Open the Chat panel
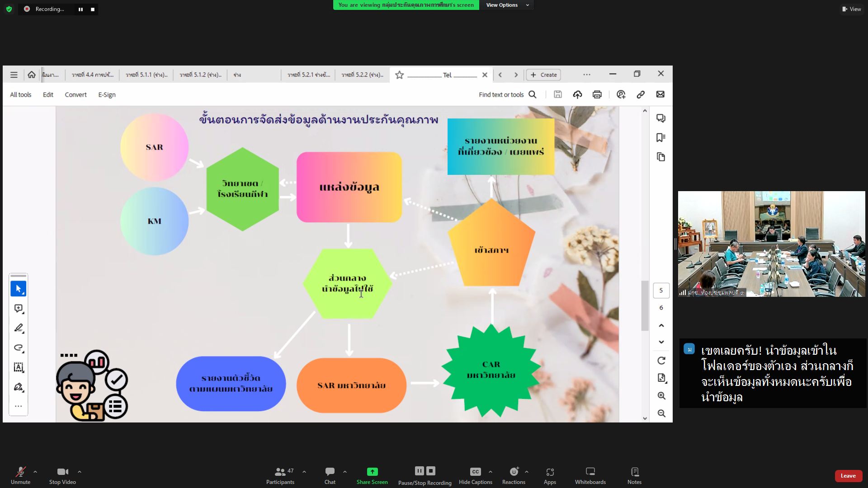This screenshot has width=868, height=488. tap(330, 475)
